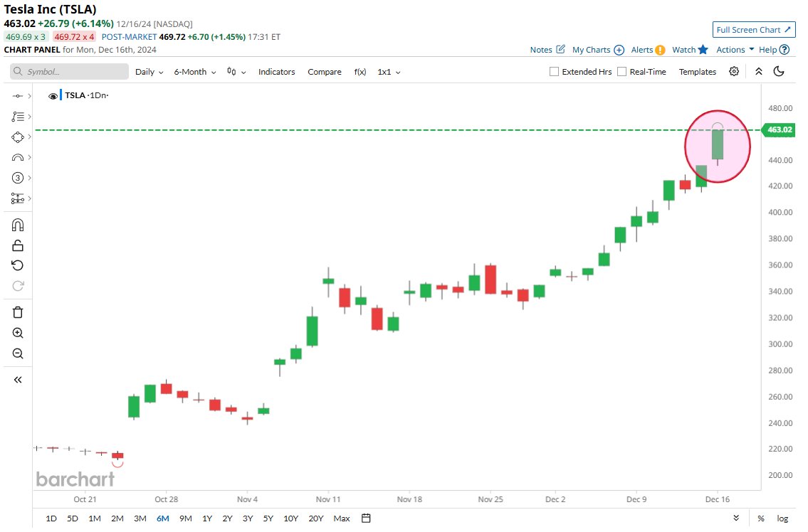Open the text annotation tools icon

click(18, 117)
